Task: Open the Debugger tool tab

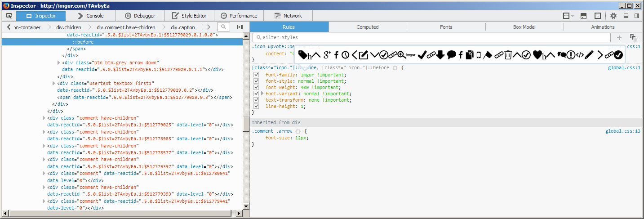Action: pos(140,16)
